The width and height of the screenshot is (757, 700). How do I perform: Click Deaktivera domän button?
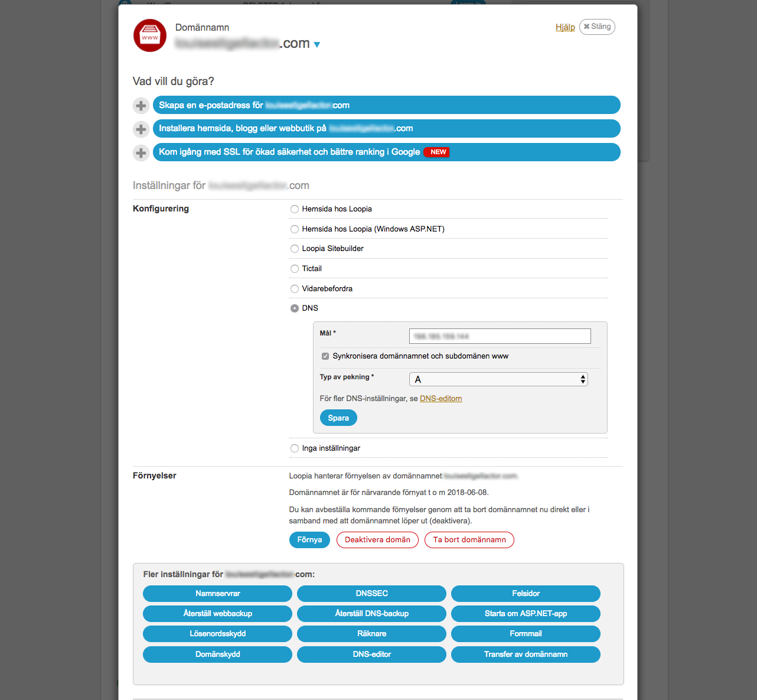pyautogui.click(x=377, y=540)
